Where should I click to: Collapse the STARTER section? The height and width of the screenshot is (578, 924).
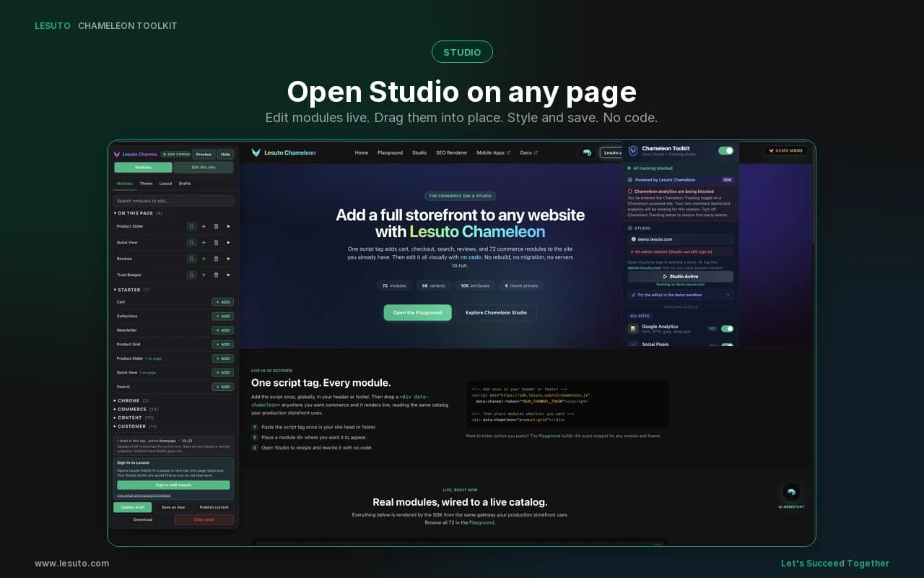point(131,290)
